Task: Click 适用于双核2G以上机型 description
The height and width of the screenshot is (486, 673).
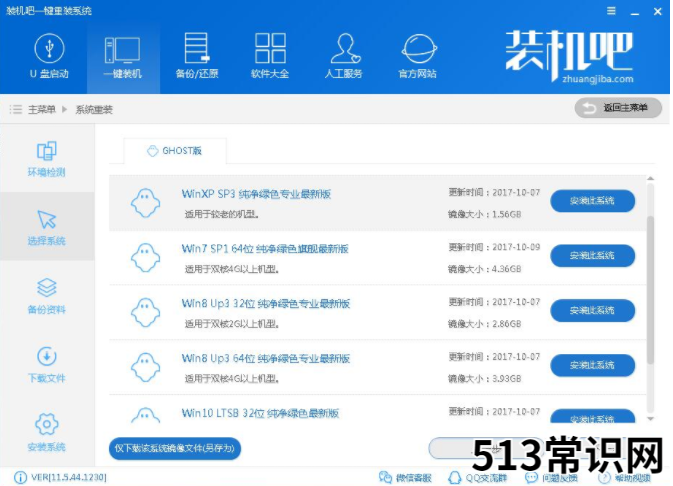Action: click(232, 324)
